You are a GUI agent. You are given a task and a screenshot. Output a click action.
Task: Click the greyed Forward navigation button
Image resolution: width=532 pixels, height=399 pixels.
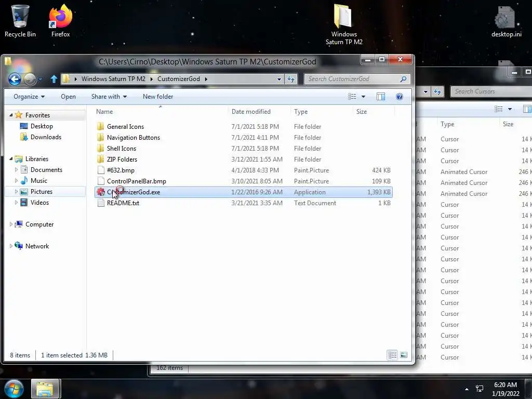click(x=30, y=79)
